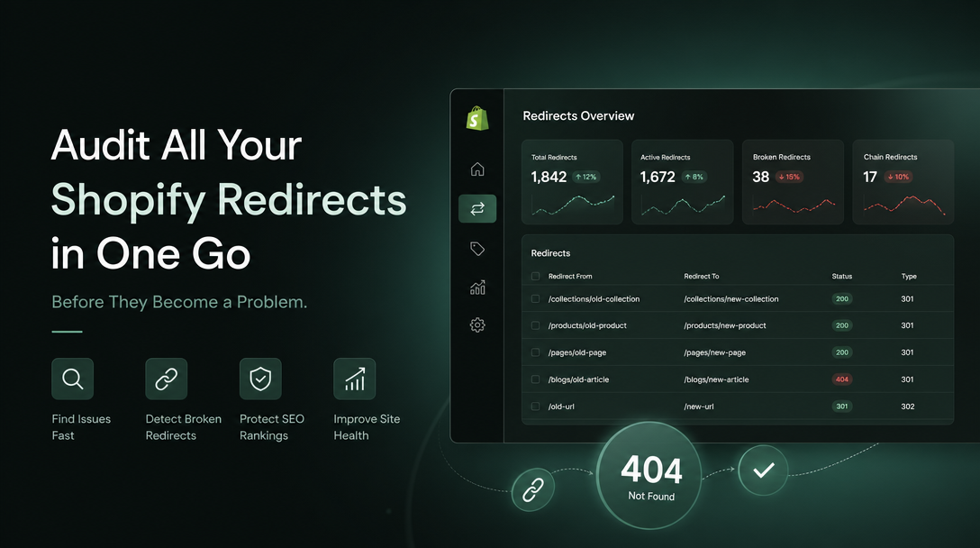Click the /pages/old-page source path
Viewport: 980px width, 548px height.
(x=576, y=352)
